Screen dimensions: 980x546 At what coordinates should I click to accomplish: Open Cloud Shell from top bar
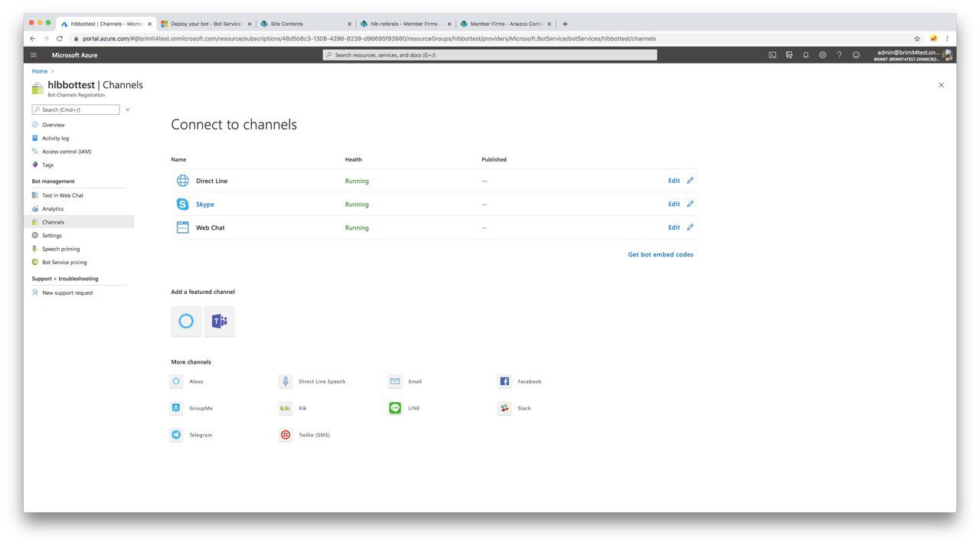tap(773, 55)
